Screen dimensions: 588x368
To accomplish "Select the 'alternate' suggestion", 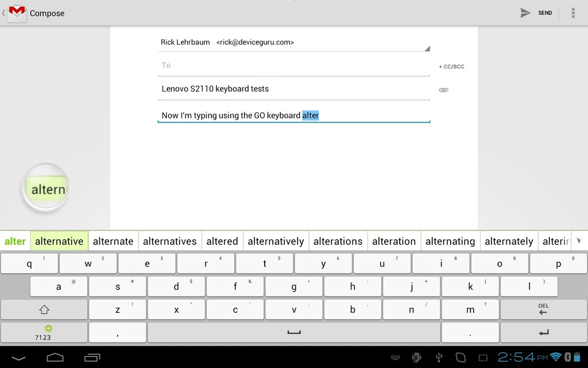I will pos(113,241).
